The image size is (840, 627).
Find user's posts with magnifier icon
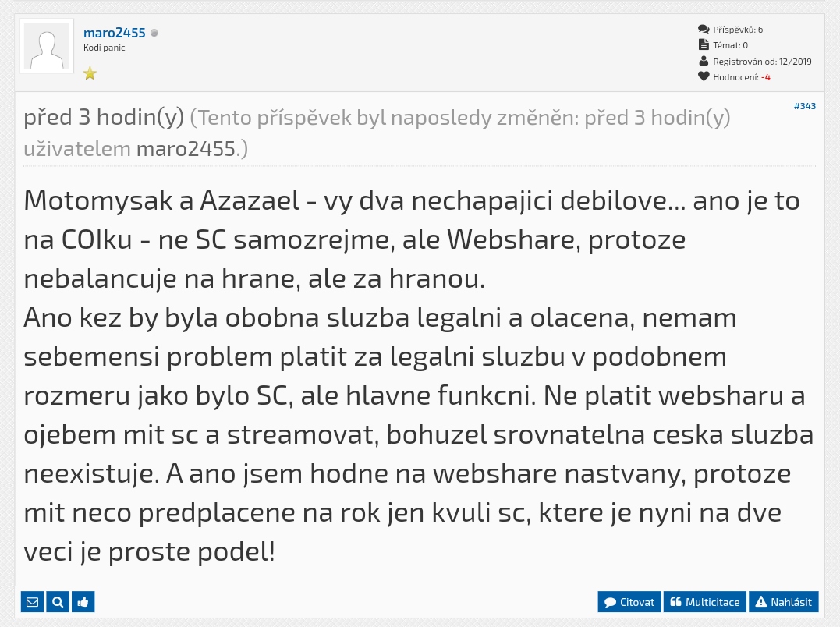(58, 602)
